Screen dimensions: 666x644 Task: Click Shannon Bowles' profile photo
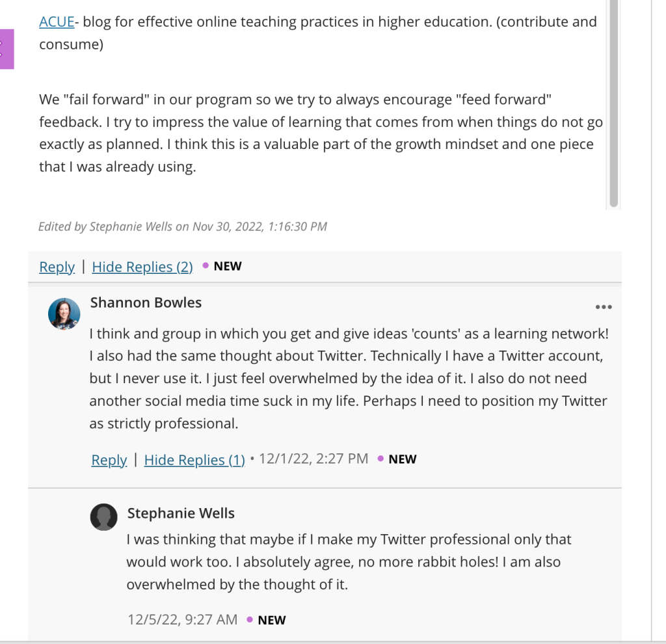click(64, 314)
